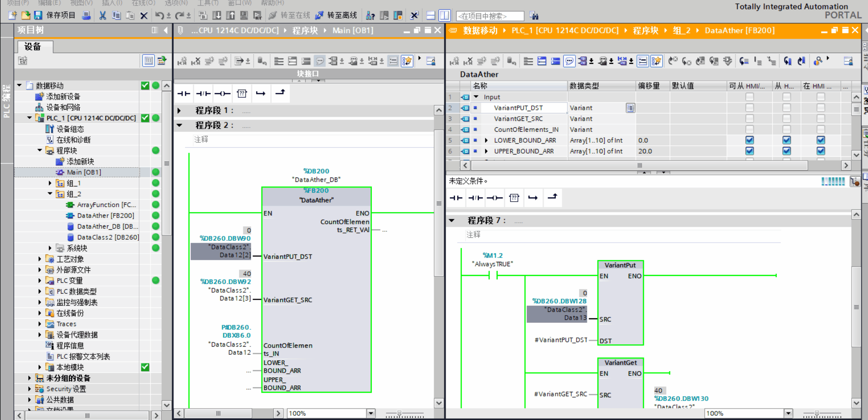Open a branch in Main editor

point(261,93)
